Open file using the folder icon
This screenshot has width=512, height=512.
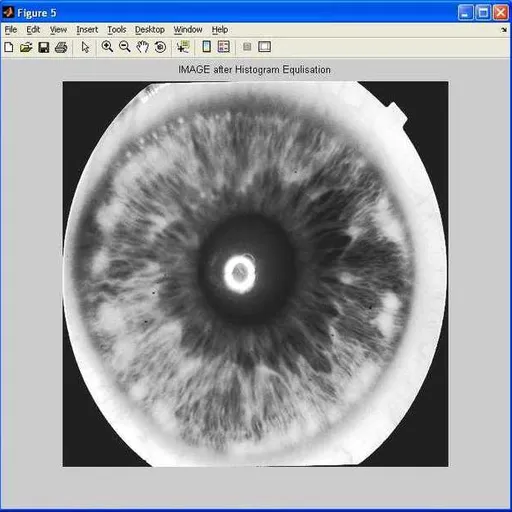coord(26,47)
